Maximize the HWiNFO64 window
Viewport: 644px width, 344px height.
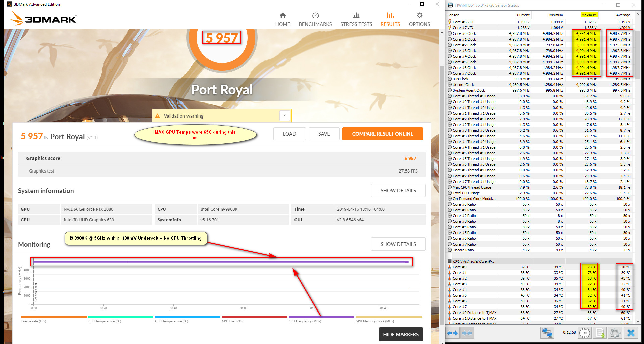pos(618,5)
